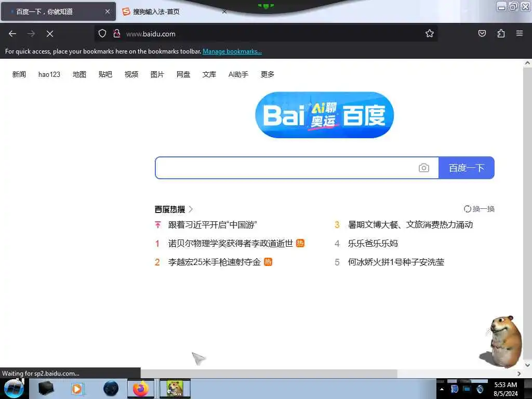Click the horizontal scrollbar right arrow
The width and height of the screenshot is (532, 399).
[519, 373]
